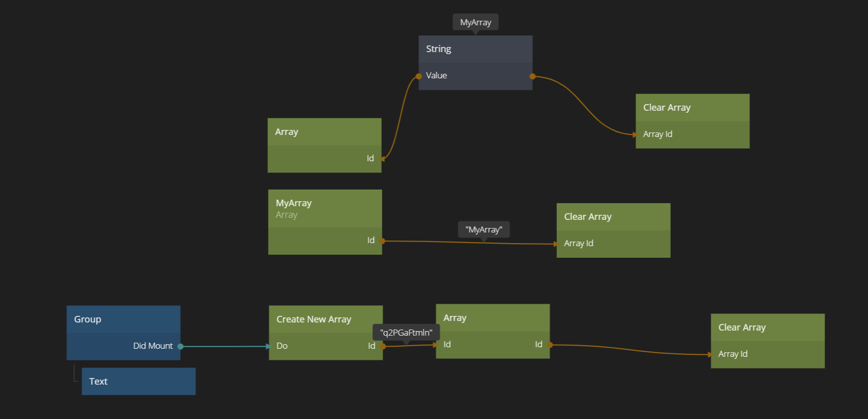Click the MyArray label above the String node
This screenshot has width=868, height=419.
[475, 22]
